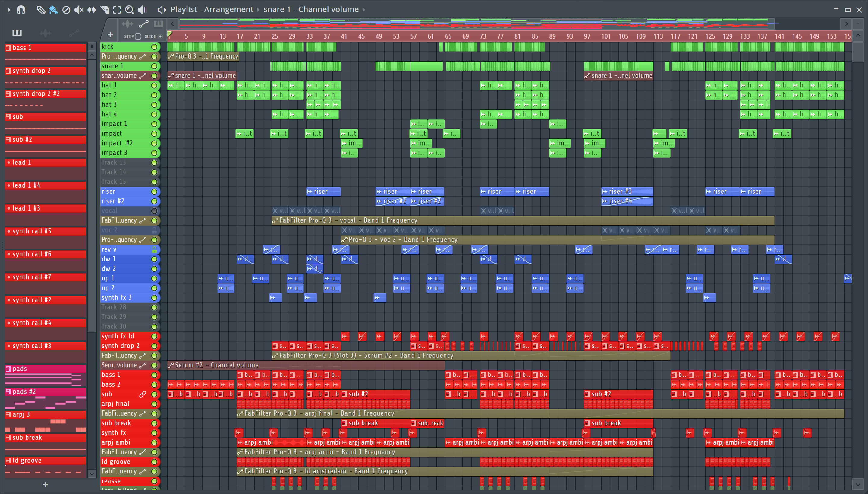
Task: Select the Draw pencil tool
Action: coord(41,10)
